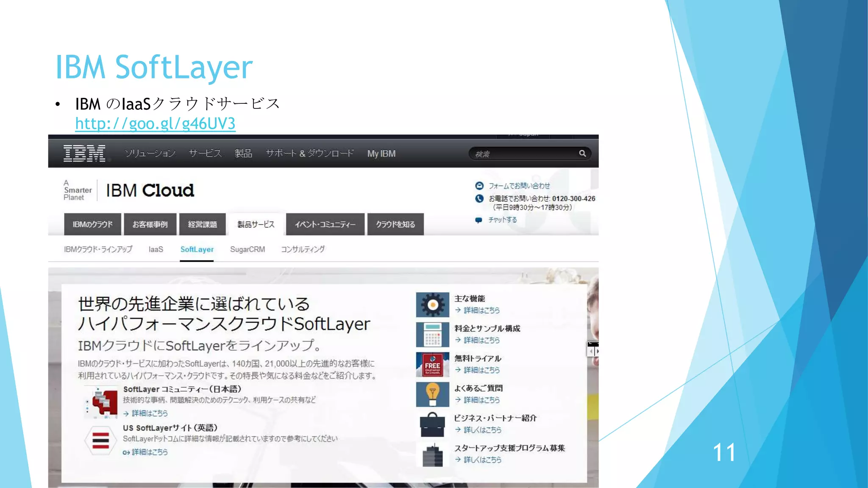
Task: Open the 製品 menu
Action: [243, 153]
